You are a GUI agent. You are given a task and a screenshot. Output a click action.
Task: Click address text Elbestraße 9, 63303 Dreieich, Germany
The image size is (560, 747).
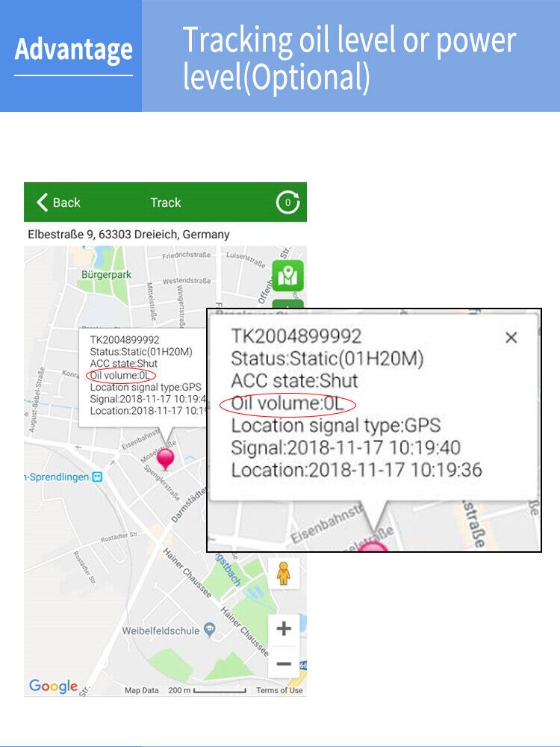pos(128,235)
